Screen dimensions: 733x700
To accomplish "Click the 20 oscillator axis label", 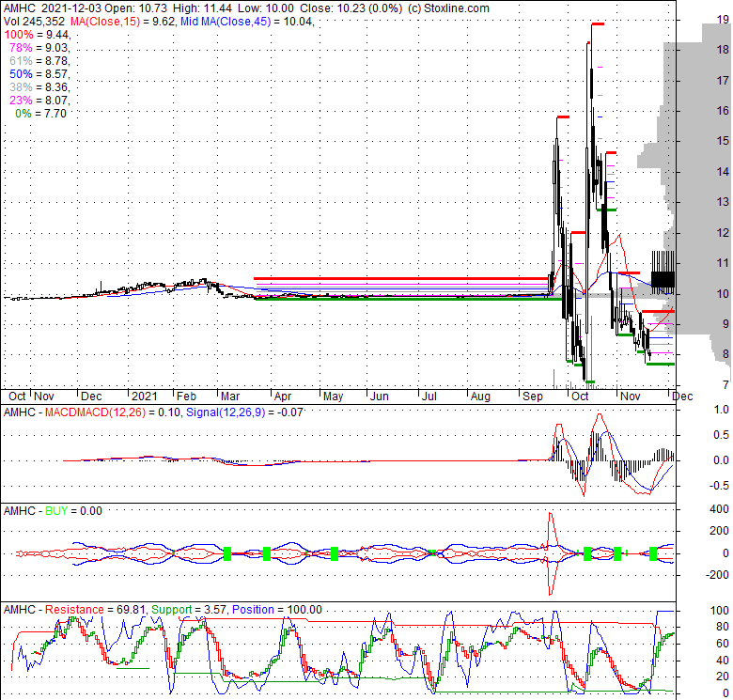I will 723,677.
